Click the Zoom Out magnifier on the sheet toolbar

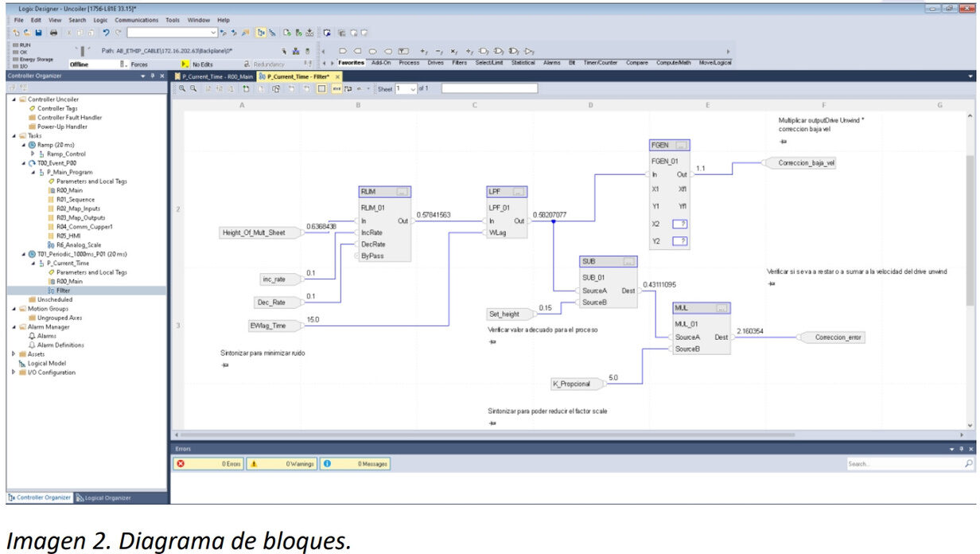pos(192,88)
